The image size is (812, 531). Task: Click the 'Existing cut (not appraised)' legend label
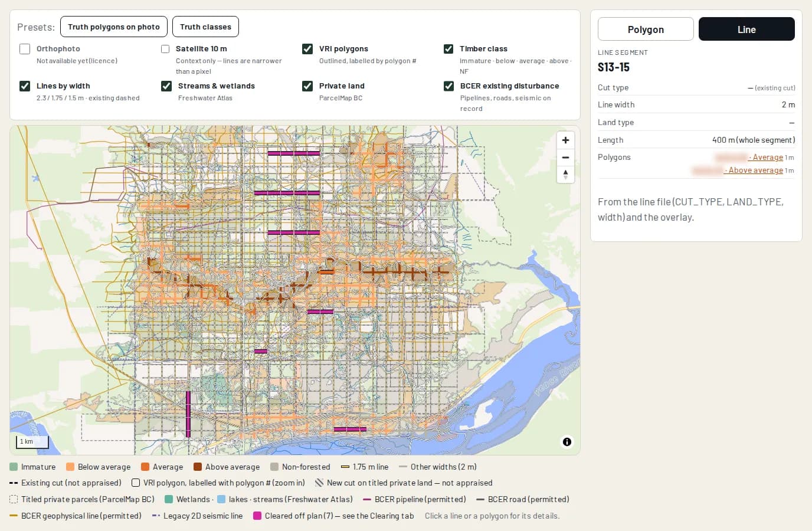[71, 483]
